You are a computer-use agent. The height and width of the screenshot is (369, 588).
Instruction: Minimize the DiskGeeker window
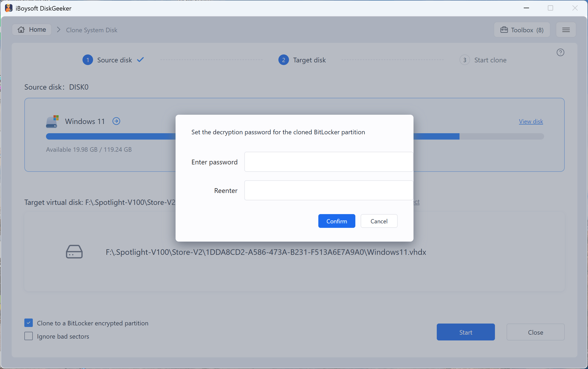526,8
